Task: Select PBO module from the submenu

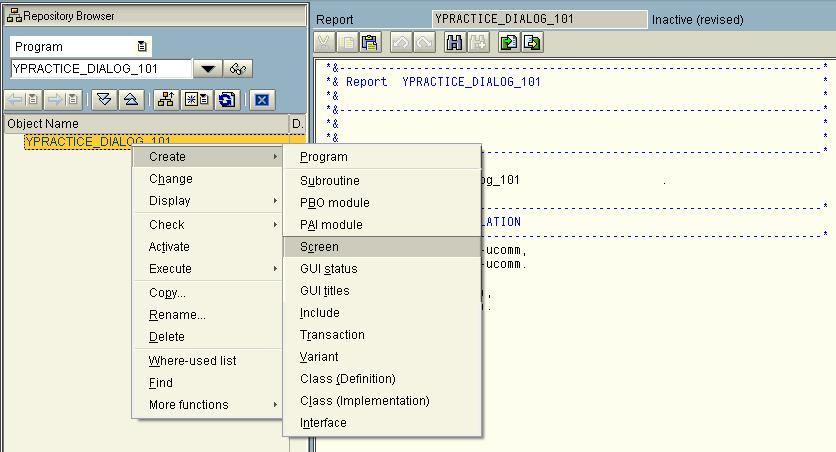Action: pos(334,203)
